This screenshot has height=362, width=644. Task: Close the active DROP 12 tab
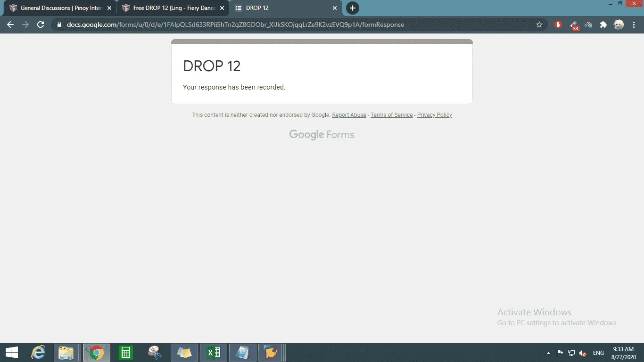coord(335,8)
